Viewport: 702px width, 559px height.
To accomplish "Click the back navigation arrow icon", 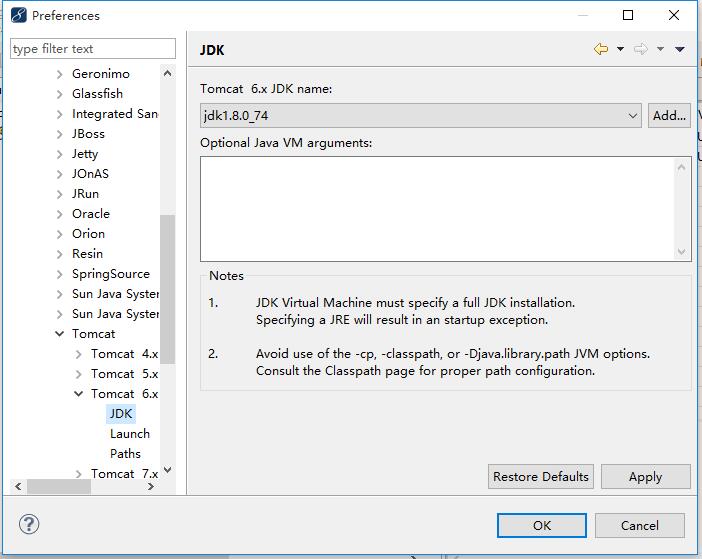I will click(x=601, y=48).
